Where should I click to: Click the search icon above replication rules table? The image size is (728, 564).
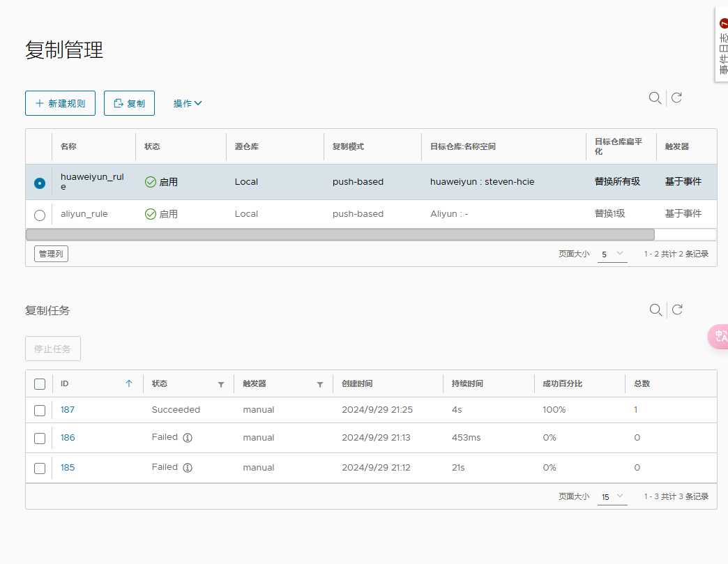click(x=655, y=98)
